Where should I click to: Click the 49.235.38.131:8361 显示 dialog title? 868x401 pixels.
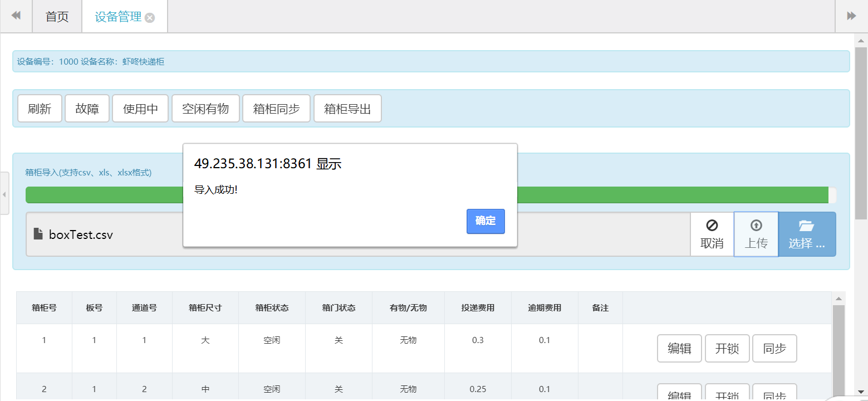(268, 164)
